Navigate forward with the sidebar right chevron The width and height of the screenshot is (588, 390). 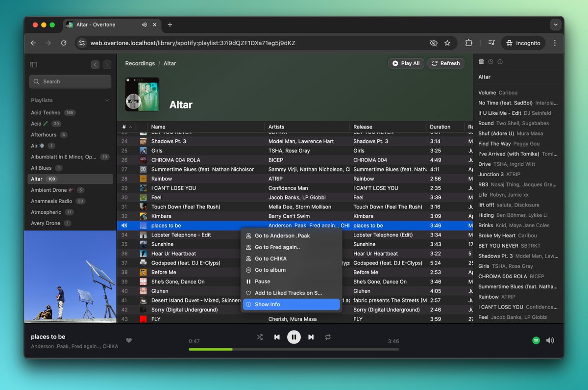pyautogui.click(x=107, y=64)
